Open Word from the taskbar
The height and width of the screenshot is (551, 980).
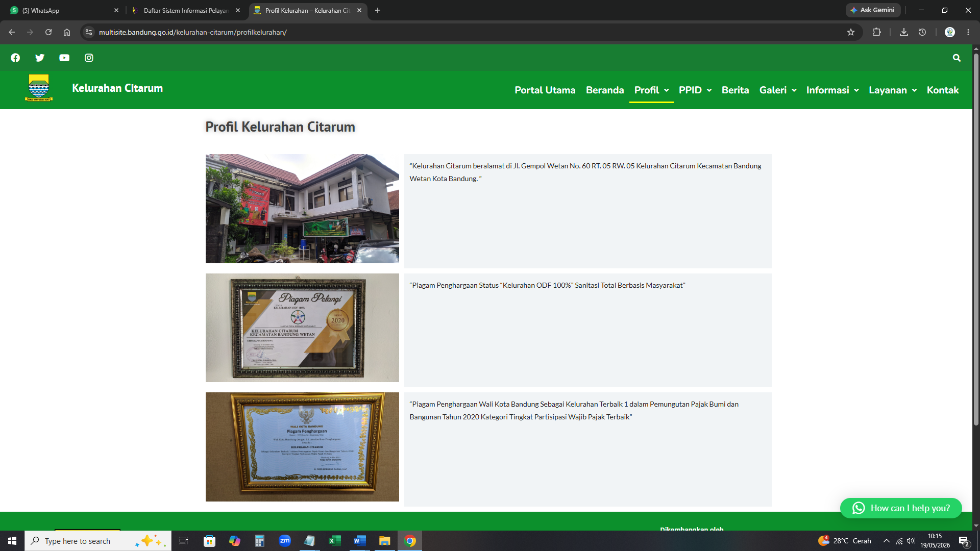[360, 541]
